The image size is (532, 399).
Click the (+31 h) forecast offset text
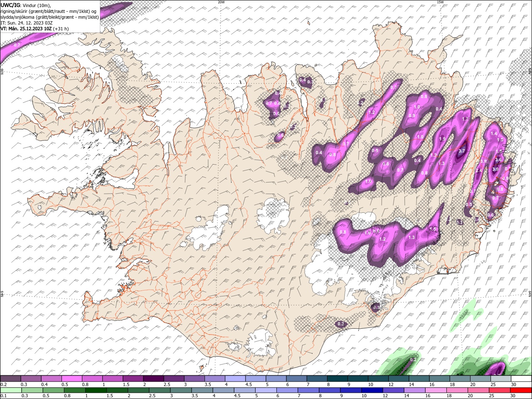click(61, 29)
